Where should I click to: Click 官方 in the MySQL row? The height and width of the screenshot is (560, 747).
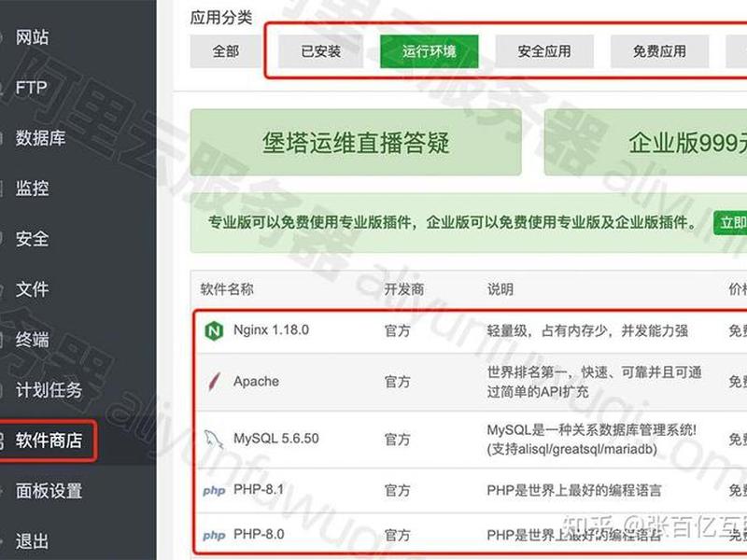coord(398,439)
